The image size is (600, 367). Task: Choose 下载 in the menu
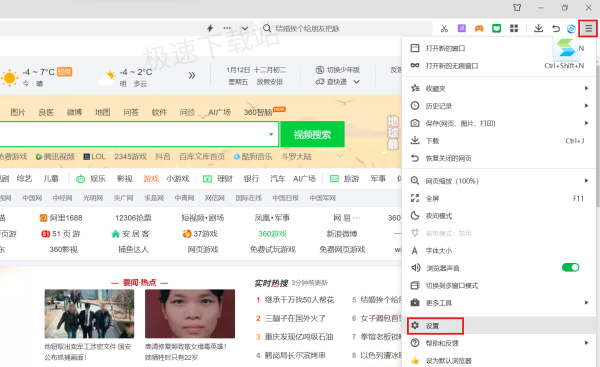point(499,141)
